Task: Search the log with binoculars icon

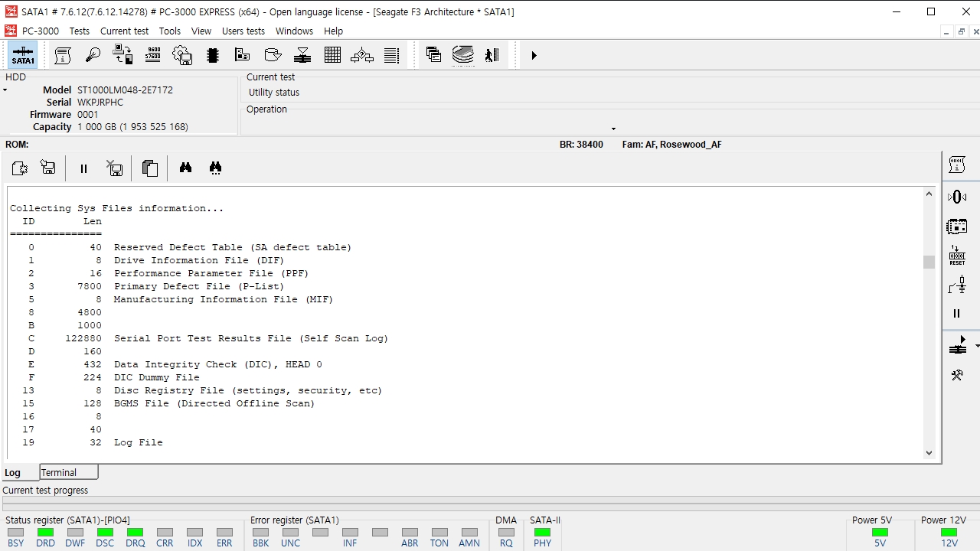Action: [x=185, y=168]
